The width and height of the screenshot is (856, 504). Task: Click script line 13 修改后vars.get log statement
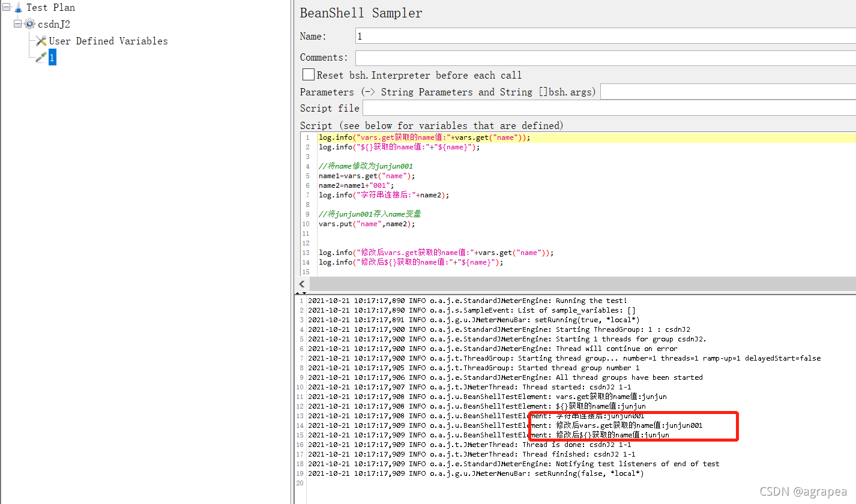click(x=436, y=253)
